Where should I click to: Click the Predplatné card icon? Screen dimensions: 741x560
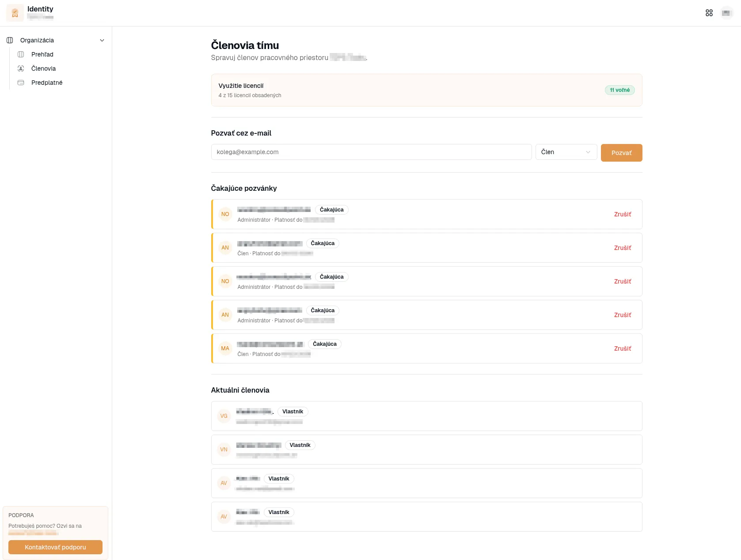tap(21, 83)
